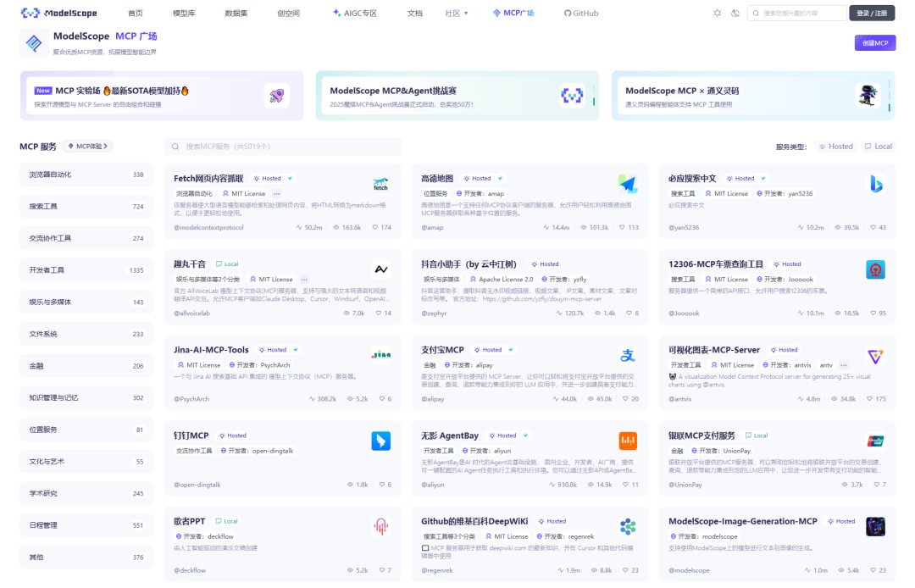Image resolution: width=915 pixels, height=588 pixels.
Task: Open the 模型库 navigation tab
Action: 183,14
